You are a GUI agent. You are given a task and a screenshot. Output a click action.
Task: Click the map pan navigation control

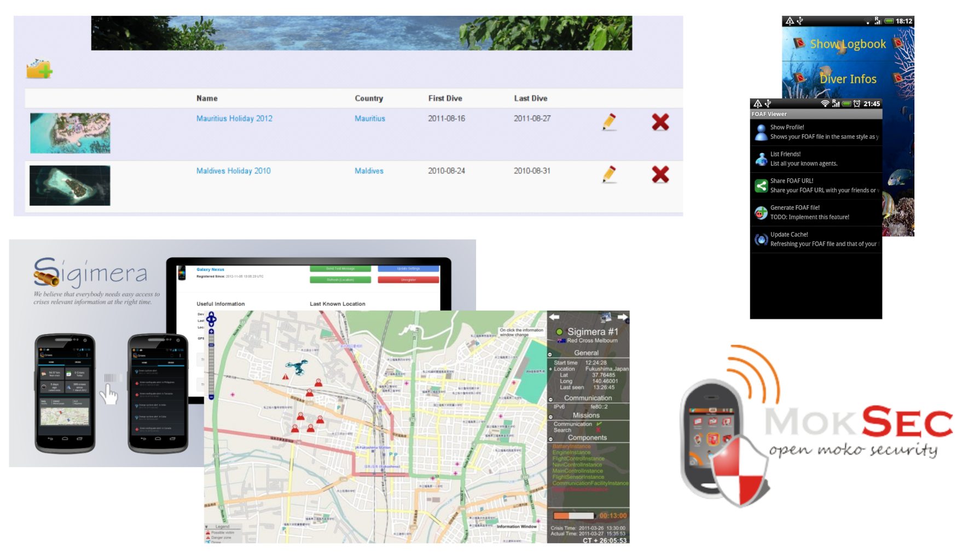pyautogui.click(x=211, y=319)
